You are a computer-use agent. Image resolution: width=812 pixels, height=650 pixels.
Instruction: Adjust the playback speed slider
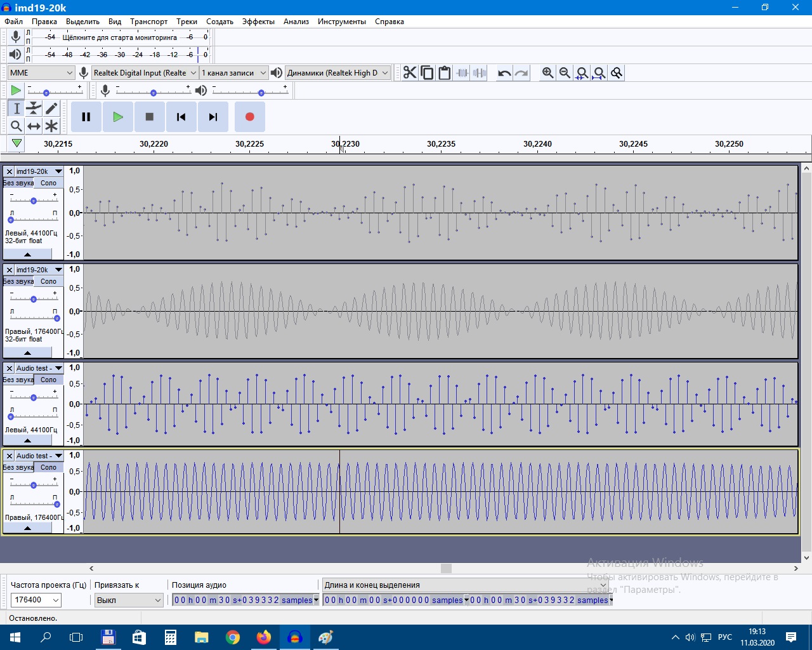click(x=55, y=91)
